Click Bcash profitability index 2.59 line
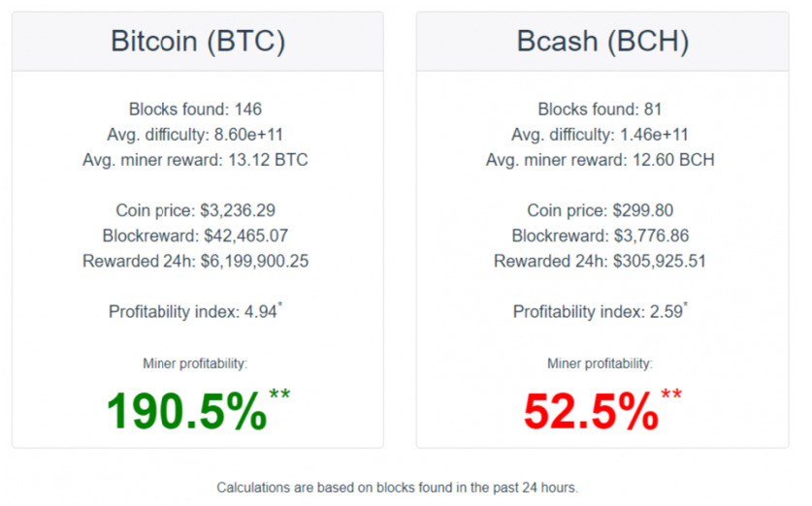Viewport: 812px width, 506px height. point(601,311)
